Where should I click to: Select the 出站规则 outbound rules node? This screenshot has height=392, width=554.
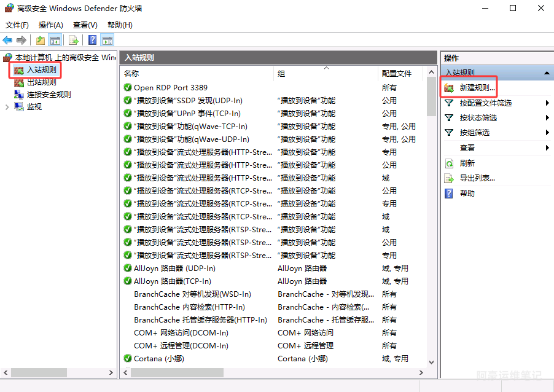point(41,82)
